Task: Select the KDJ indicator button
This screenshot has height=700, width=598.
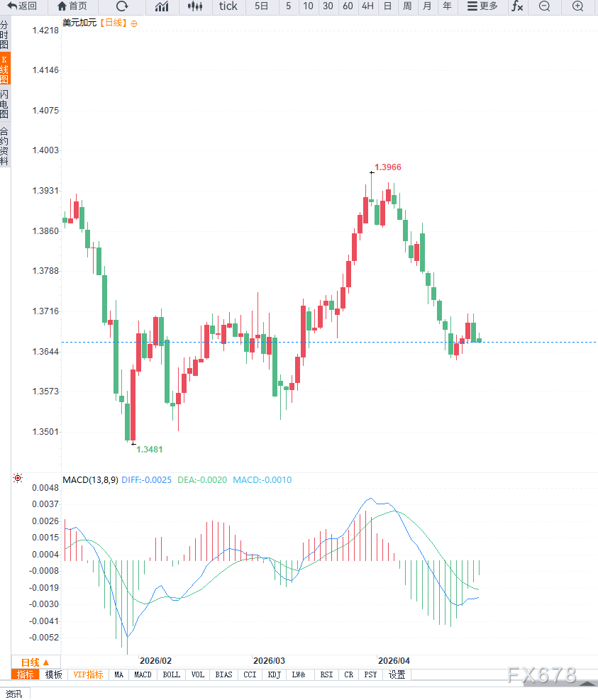Action: 274,674
